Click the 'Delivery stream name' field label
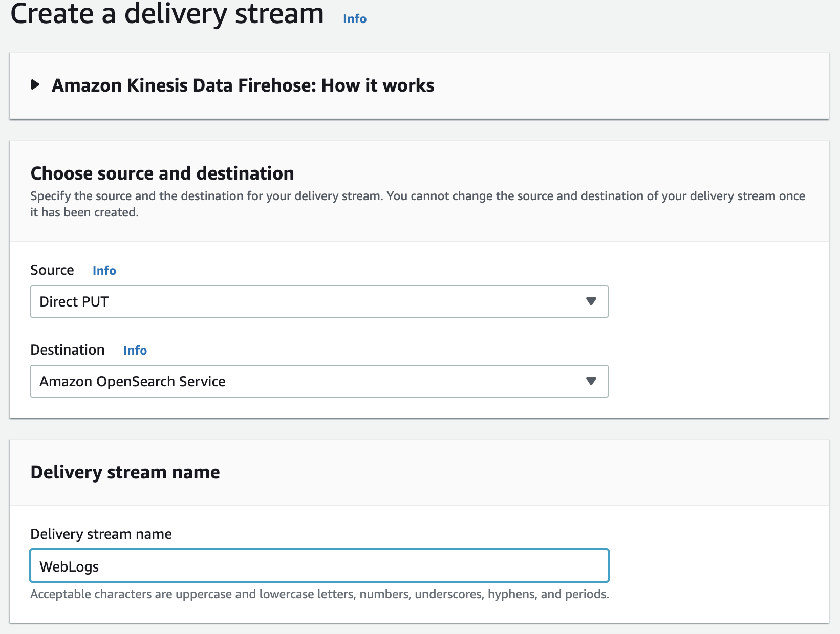840x634 pixels. (x=101, y=534)
